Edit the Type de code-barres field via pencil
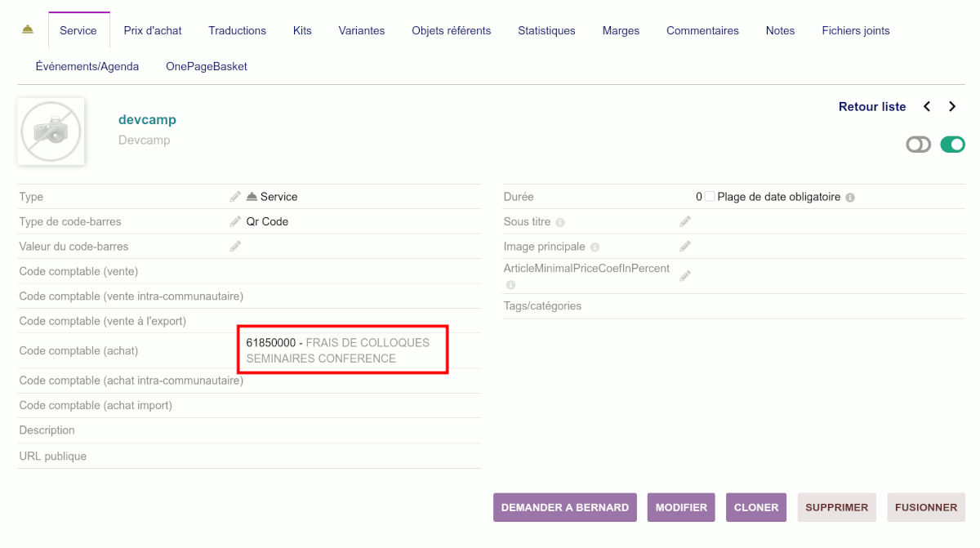The height and width of the screenshot is (548, 980). click(x=235, y=221)
